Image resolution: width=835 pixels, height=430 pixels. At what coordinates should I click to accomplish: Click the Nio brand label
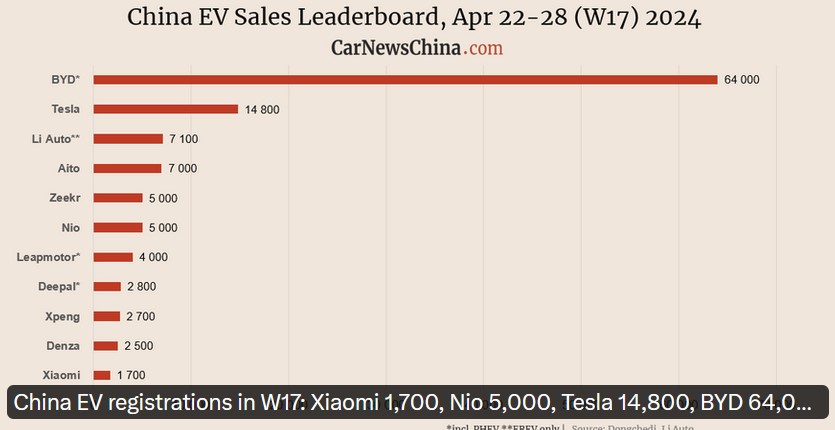click(x=70, y=227)
